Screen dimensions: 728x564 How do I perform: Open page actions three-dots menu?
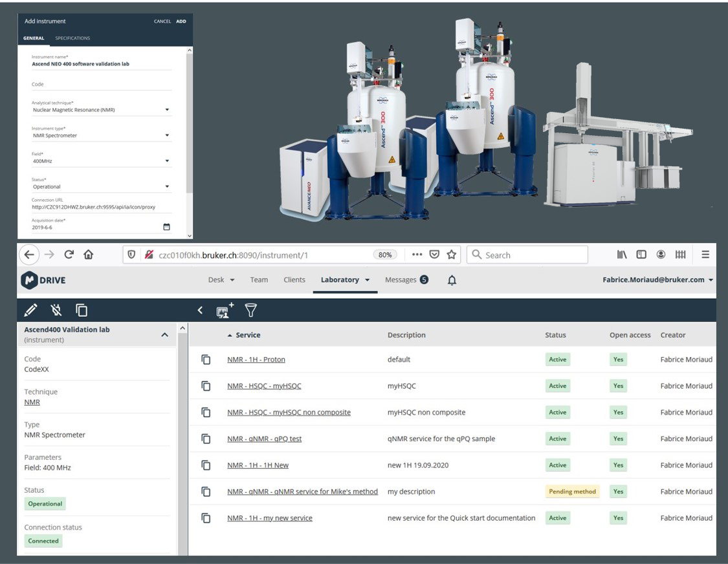pos(417,254)
